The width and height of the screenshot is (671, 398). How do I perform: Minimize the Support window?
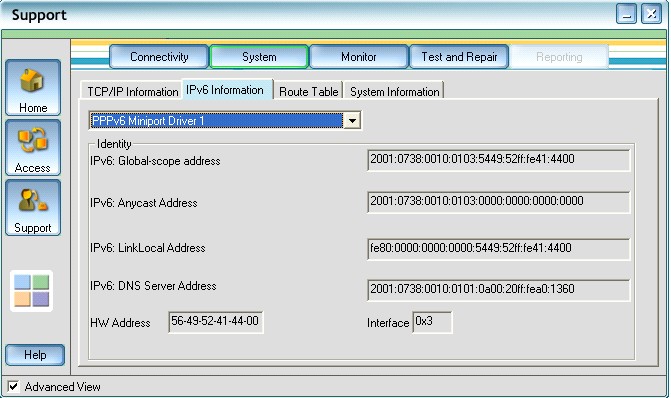click(x=626, y=14)
